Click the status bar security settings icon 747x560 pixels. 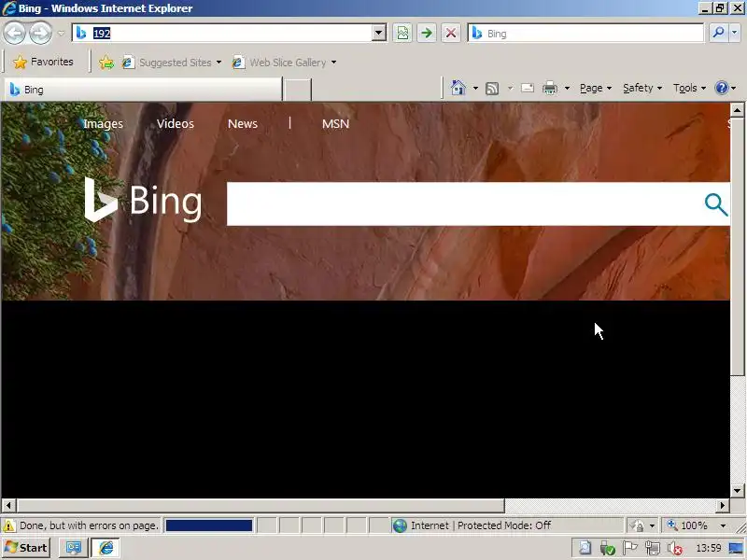point(637,525)
